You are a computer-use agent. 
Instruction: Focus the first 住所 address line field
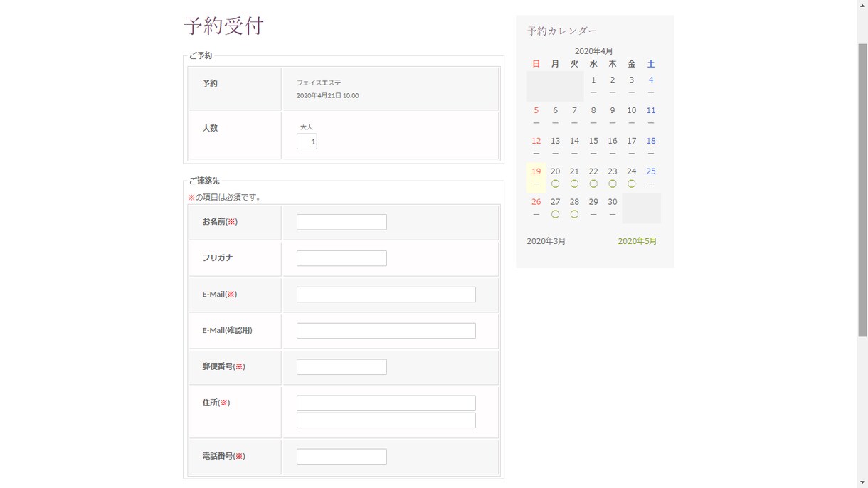pyautogui.click(x=386, y=403)
